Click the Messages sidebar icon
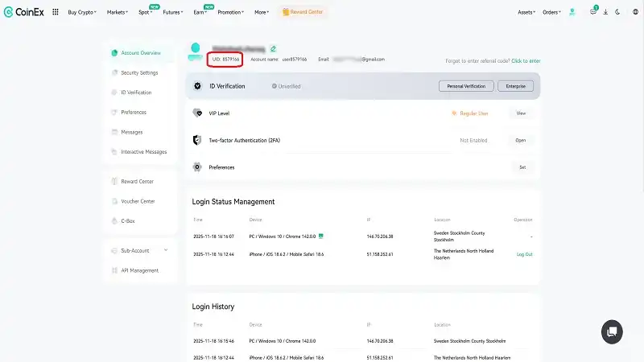This screenshot has width=644, height=362. click(x=114, y=132)
